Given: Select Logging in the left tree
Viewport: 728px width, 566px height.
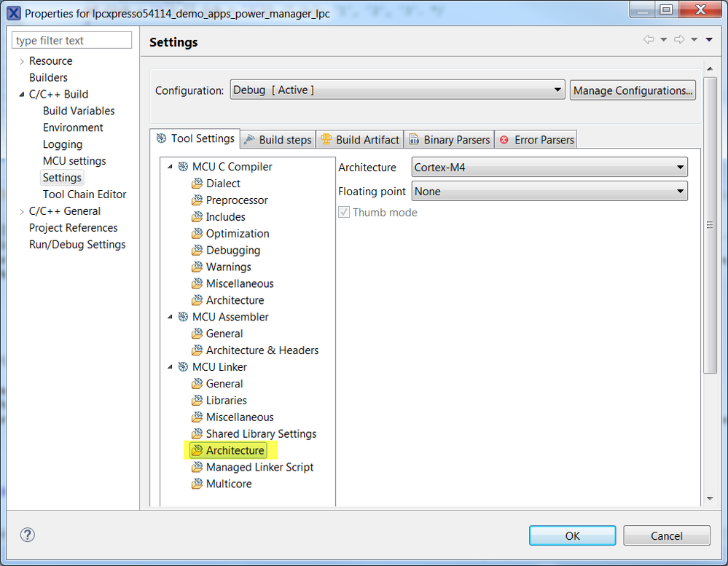Looking at the screenshot, I should pos(63,144).
